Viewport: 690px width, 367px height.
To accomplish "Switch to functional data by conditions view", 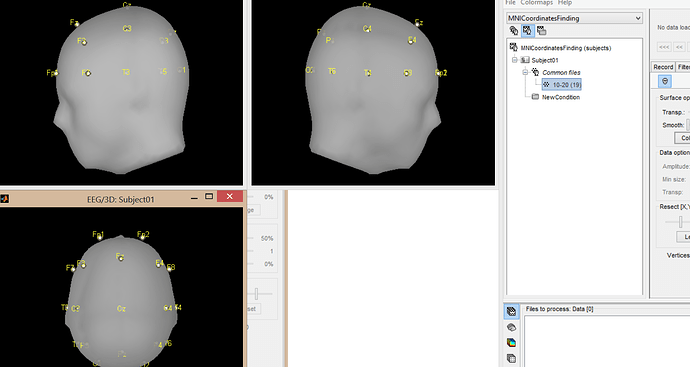I will [542, 30].
